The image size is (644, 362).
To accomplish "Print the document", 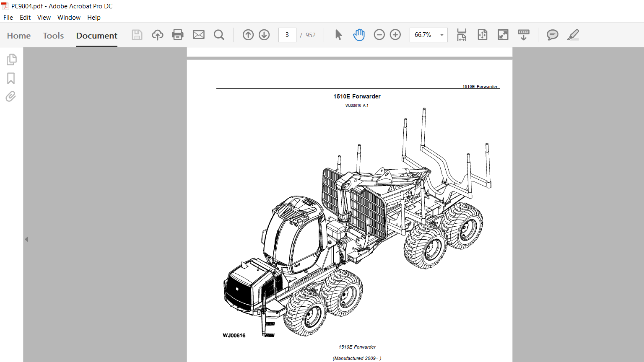I will [x=178, y=35].
